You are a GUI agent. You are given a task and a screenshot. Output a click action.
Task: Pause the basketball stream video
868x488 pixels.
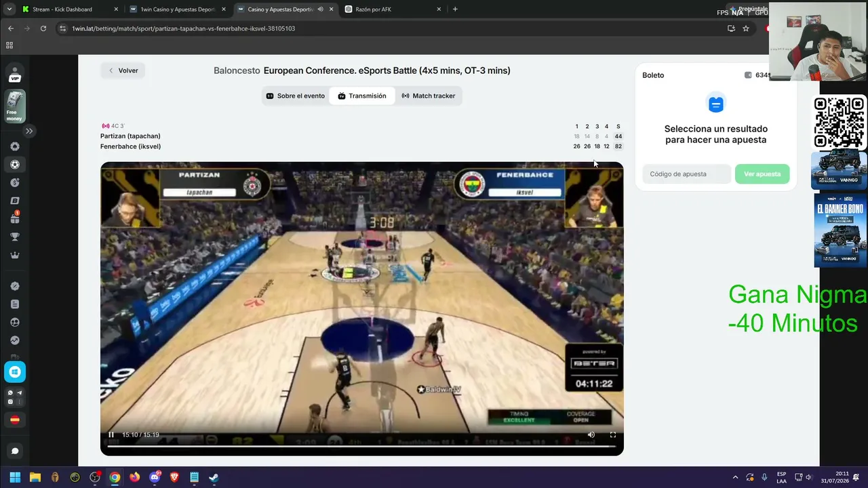click(x=111, y=435)
